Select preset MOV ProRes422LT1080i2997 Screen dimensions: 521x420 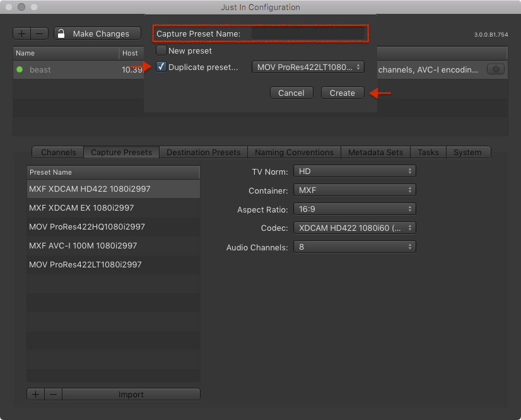coord(114,264)
